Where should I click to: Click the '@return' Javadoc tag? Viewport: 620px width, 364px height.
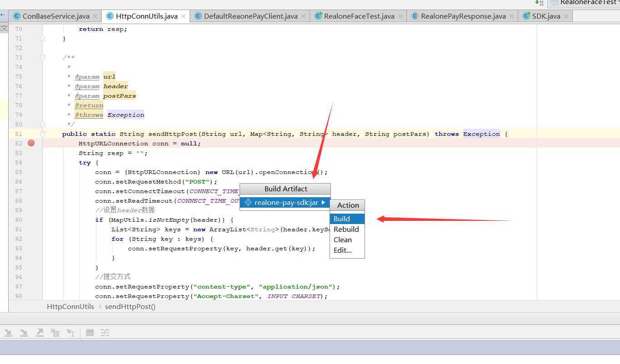click(x=89, y=105)
